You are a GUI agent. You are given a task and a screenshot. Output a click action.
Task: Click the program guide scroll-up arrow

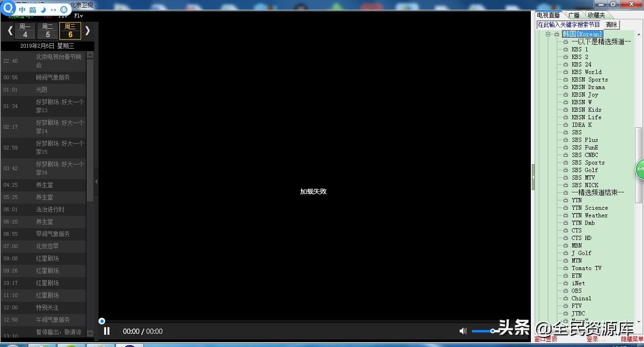(x=90, y=55)
